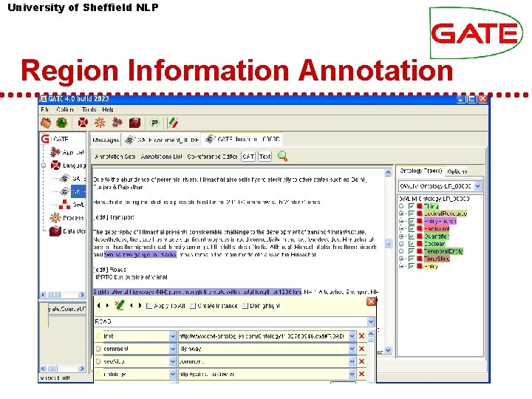The width and height of the screenshot is (532, 399).
Task: Click the red color swatch beside TemporalEntity
Action: pos(420,251)
